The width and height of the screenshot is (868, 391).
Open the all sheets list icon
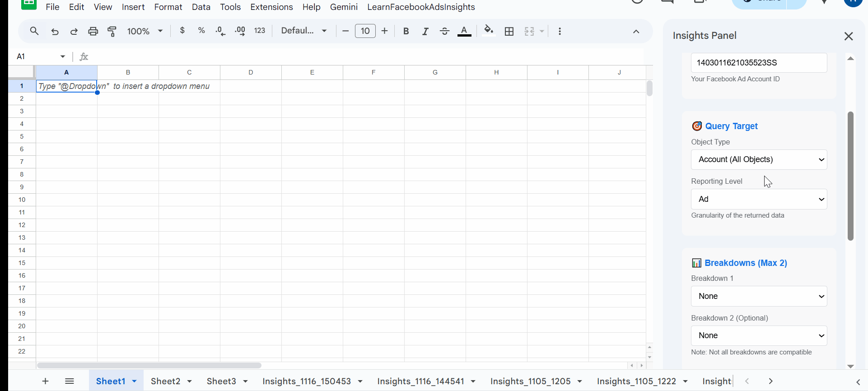click(x=70, y=382)
